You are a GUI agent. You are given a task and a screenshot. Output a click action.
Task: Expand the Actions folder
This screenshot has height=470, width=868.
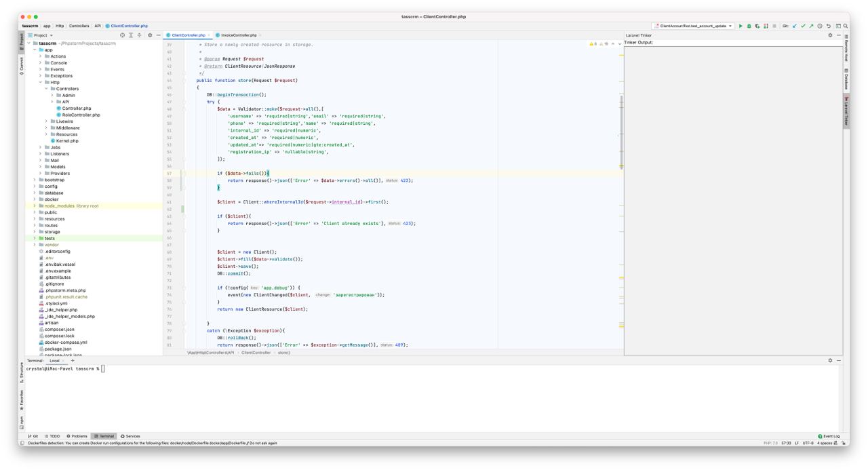[40, 56]
